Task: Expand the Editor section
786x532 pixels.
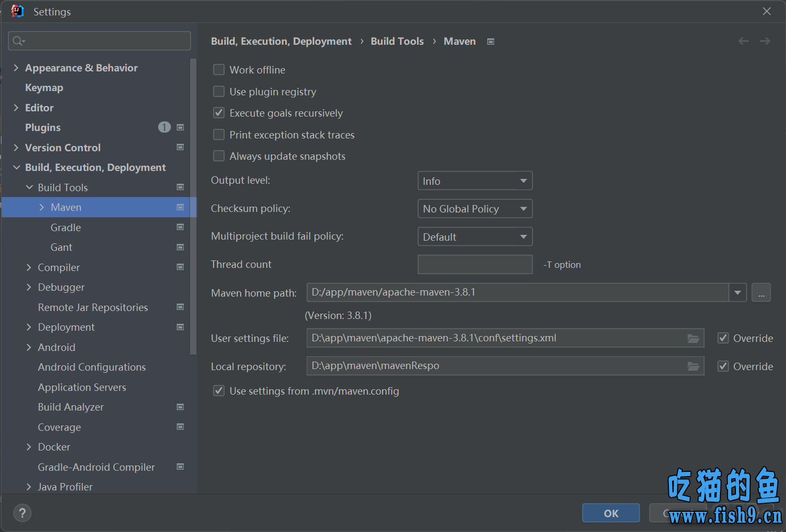Action: [x=16, y=108]
